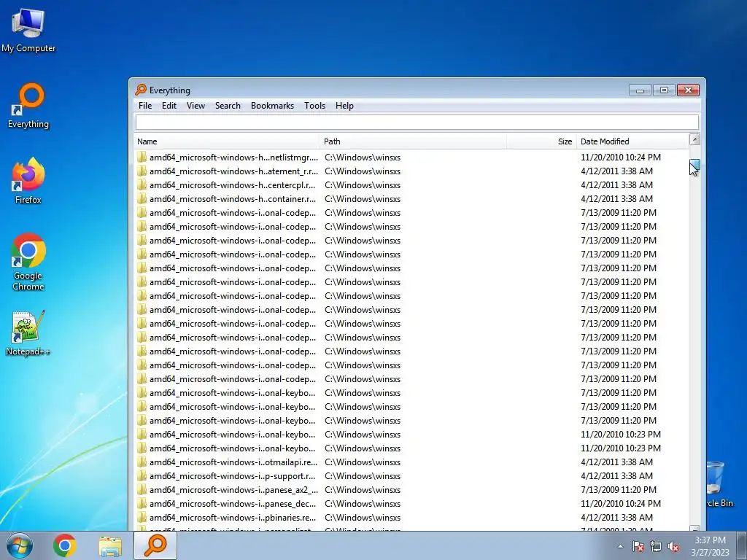Sort results by the Path column
This screenshot has width=747, height=560.
pos(413,141)
